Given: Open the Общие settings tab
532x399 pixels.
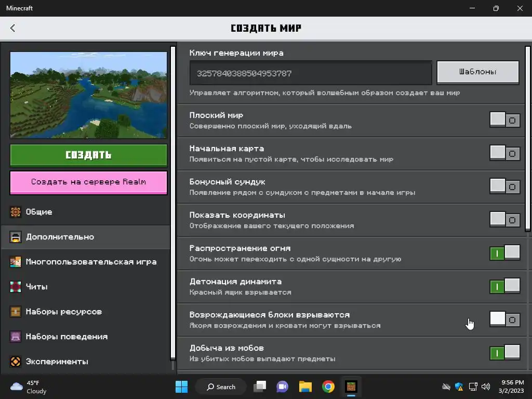Looking at the screenshot, I should (86, 212).
